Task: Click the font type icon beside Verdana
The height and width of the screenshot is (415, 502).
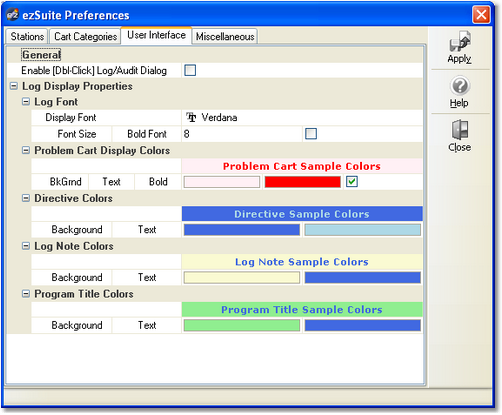Action: (x=191, y=117)
